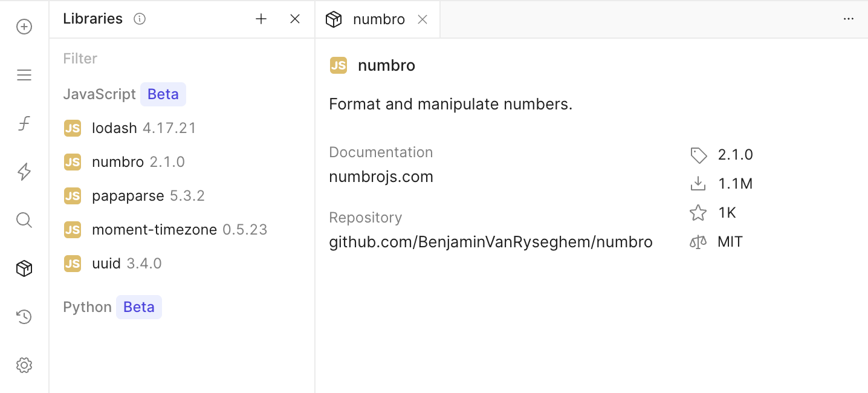The height and width of the screenshot is (393, 868).
Task: Open the search magnifier sidebar icon
Action: click(x=24, y=220)
